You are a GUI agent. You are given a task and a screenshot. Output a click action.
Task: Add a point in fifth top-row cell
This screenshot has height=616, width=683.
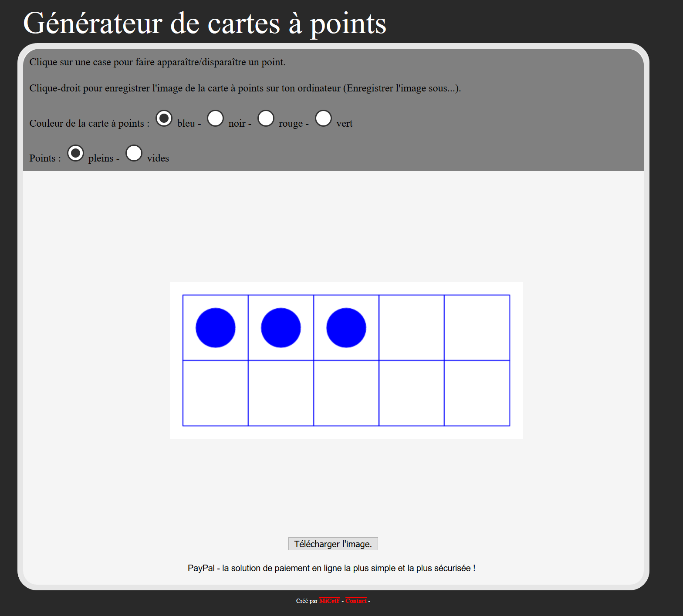[x=477, y=328]
